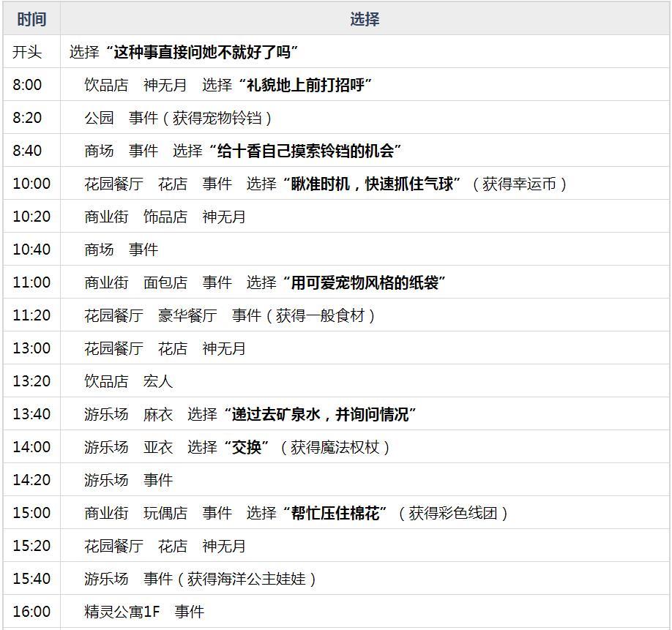Image resolution: width=672 pixels, height=630 pixels.
Task: Click the text 递过去矿泉水，并询问情况
Action: (320, 414)
